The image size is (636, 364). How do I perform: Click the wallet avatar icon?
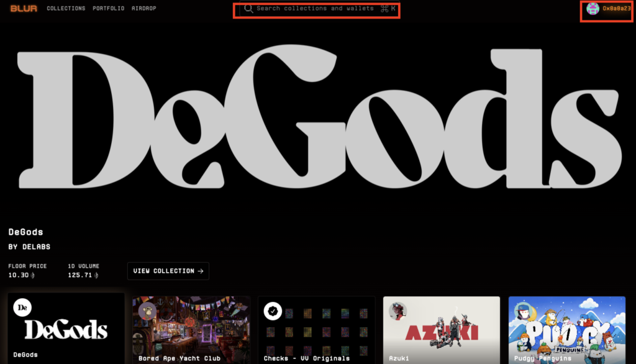593,9
